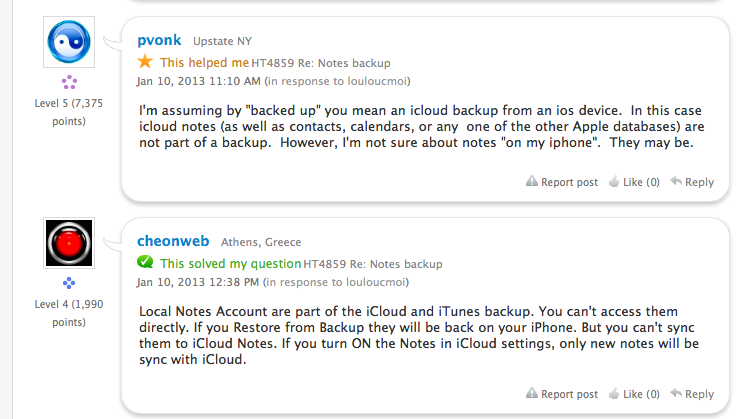Open pvonk's user profile link
This screenshot has width=750, height=419.
(x=160, y=40)
